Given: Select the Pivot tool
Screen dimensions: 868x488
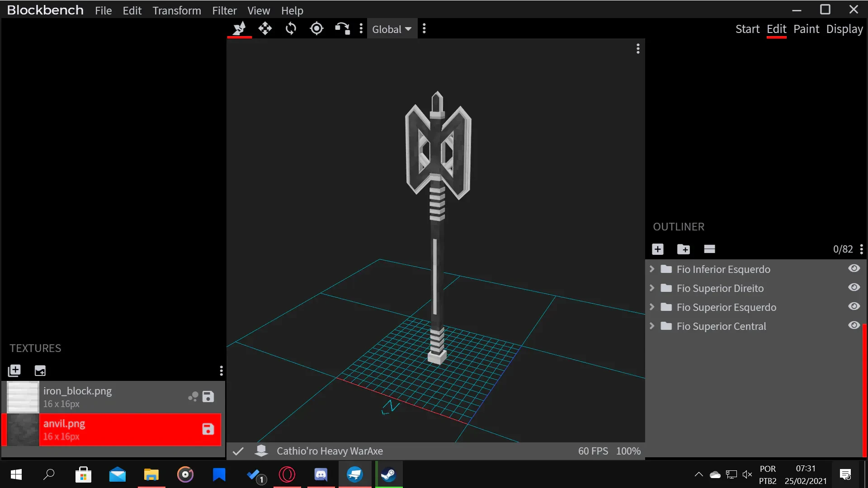Looking at the screenshot, I should pos(316,29).
